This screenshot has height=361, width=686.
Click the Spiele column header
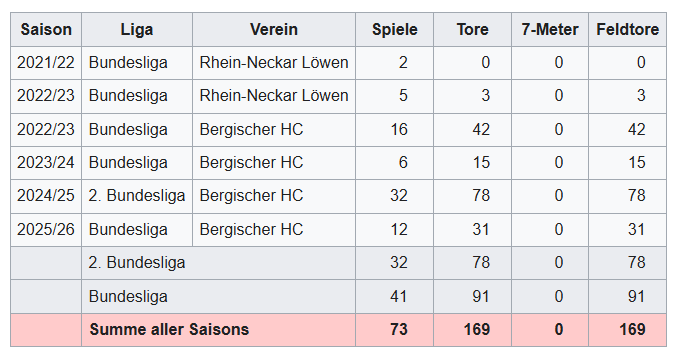[x=395, y=29]
